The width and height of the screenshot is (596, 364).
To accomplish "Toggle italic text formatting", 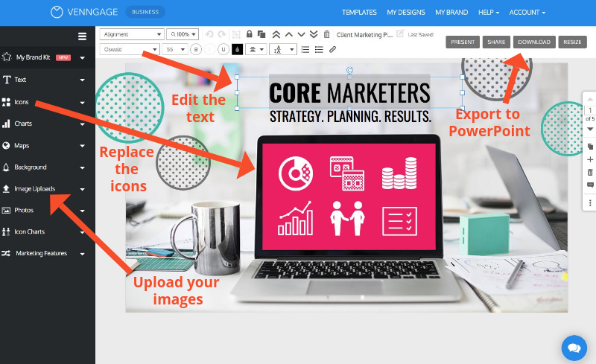I will (x=209, y=49).
